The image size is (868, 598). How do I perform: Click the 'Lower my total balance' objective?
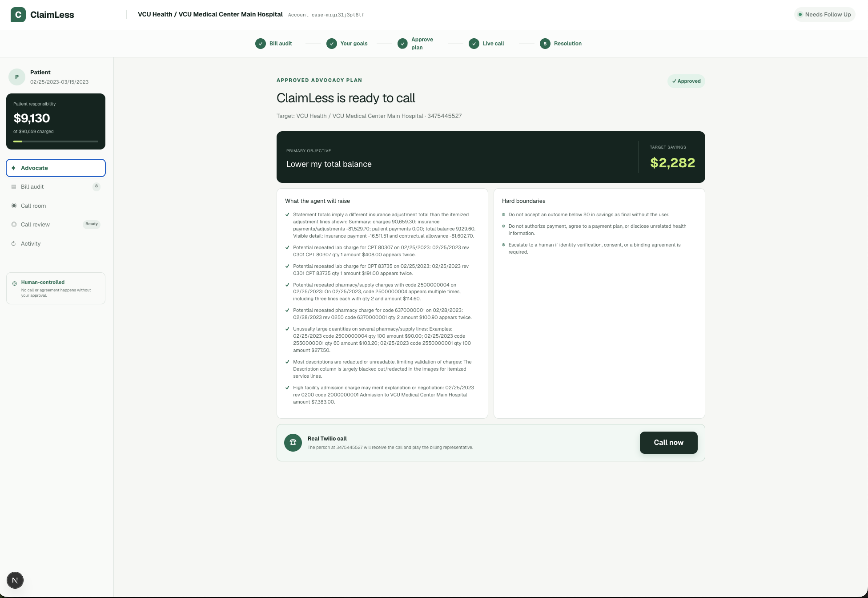pos(329,164)
